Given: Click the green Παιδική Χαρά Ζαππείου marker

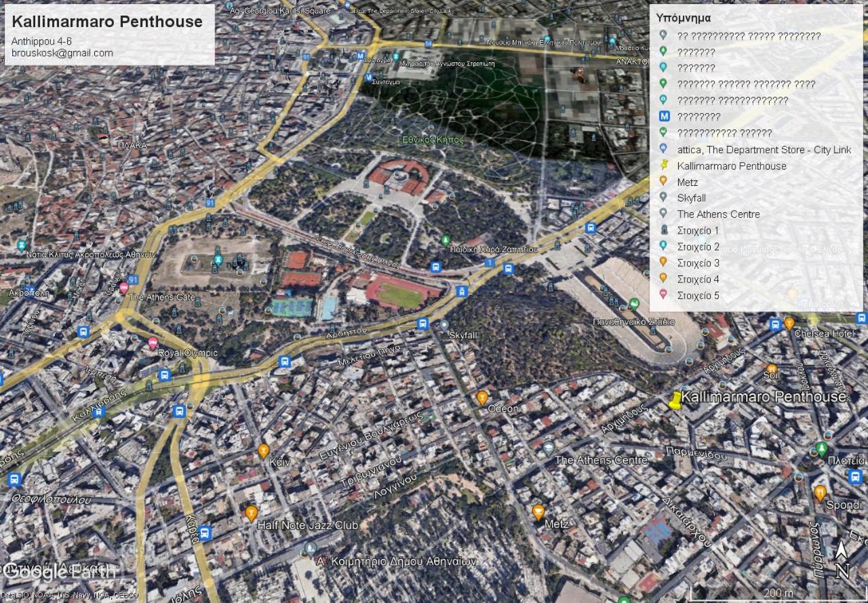Looking at the screenshot, I should point(446,240).
